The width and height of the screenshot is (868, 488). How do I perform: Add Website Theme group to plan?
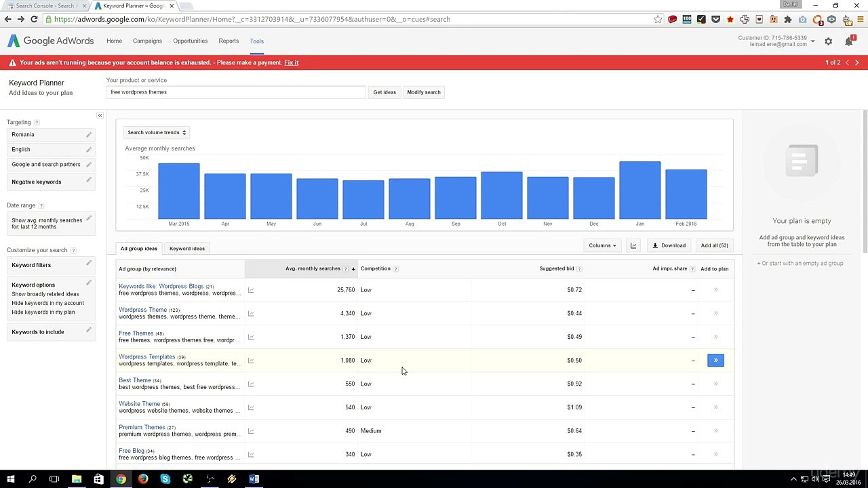(715, 407)
